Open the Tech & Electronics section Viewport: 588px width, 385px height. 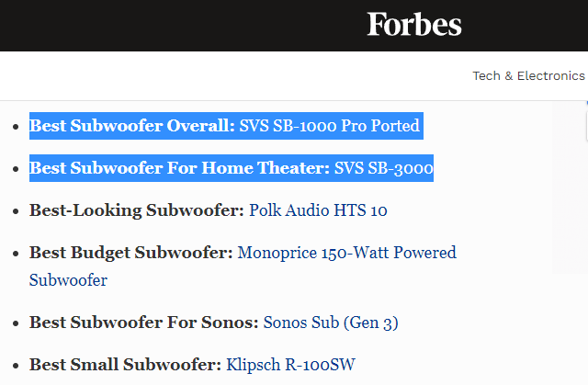tap(528, 75)
